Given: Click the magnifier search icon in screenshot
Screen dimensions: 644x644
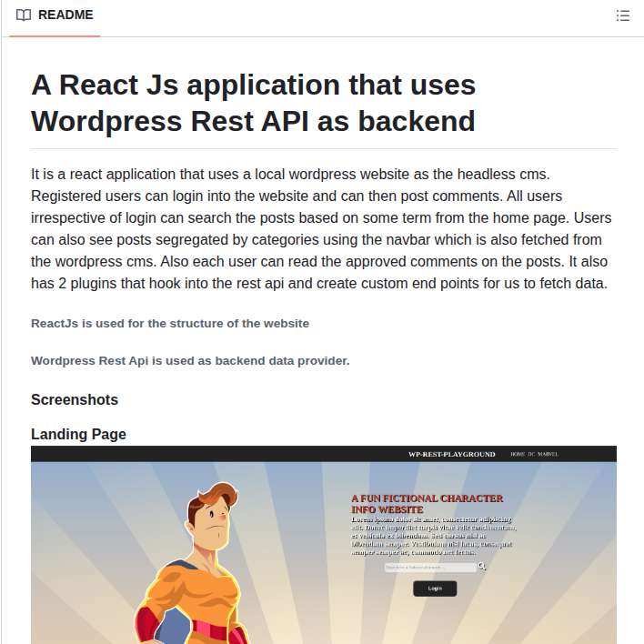Looking at the screenshot, I should coord(482,567).
